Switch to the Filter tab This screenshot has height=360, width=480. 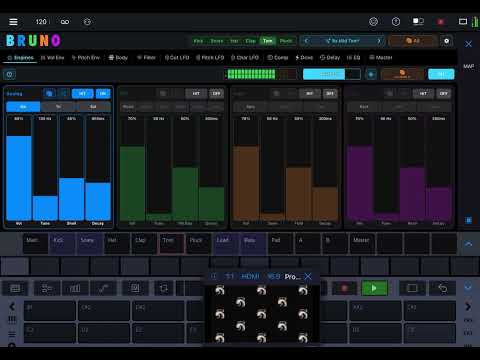click(x=146, y=57)
